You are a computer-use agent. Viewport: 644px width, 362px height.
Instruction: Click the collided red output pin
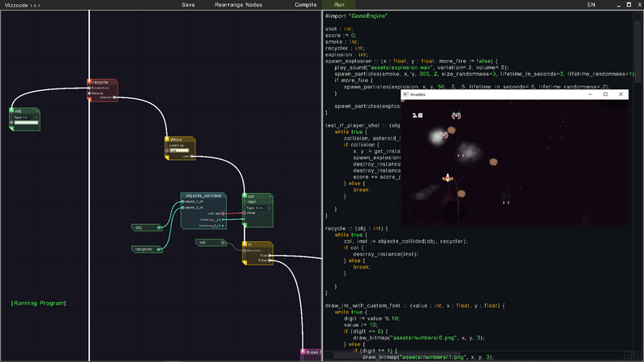click(x=223, y=213)
